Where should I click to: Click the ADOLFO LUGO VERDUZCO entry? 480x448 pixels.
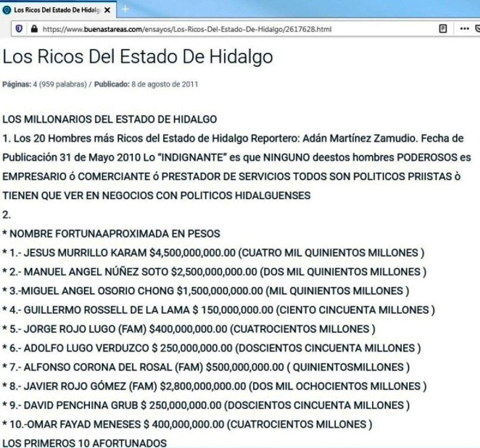(x=211, y=348)
